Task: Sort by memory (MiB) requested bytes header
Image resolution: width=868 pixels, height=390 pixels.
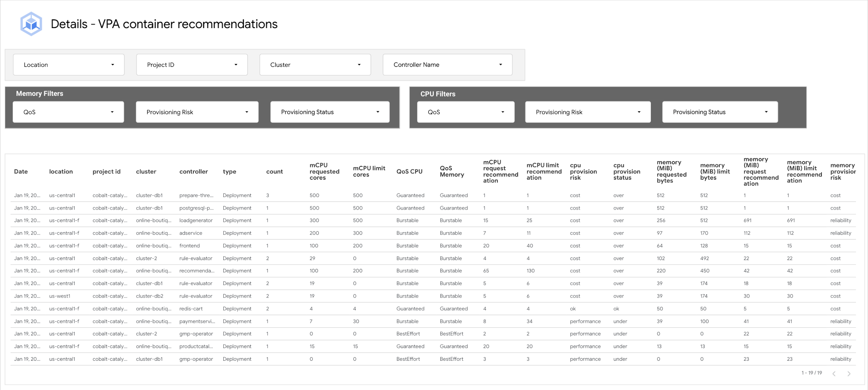Action: (x=672, y=172)
